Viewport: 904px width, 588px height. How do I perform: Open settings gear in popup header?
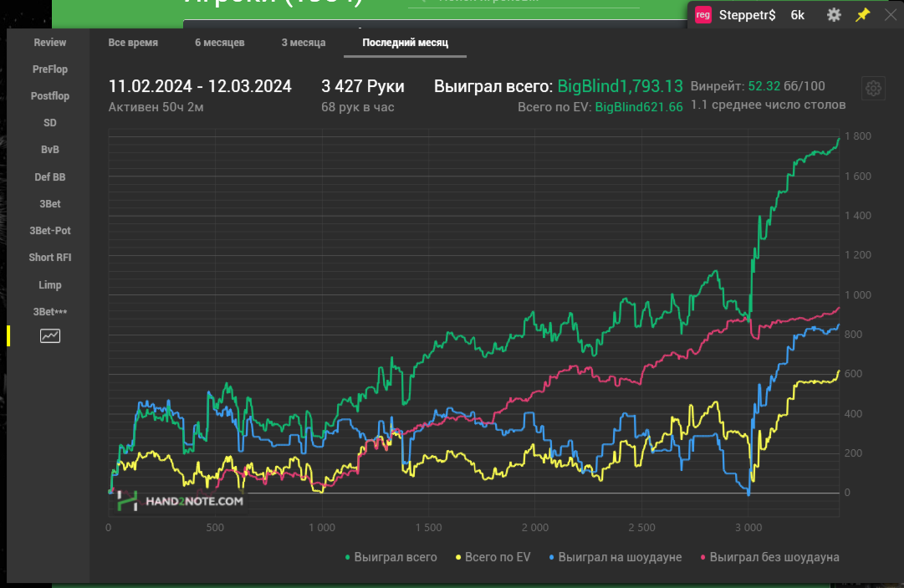[x=834, y=15]
